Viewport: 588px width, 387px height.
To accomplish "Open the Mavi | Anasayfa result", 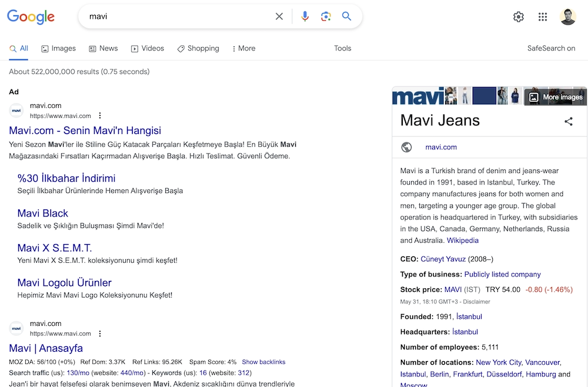I will click(46, 348).
